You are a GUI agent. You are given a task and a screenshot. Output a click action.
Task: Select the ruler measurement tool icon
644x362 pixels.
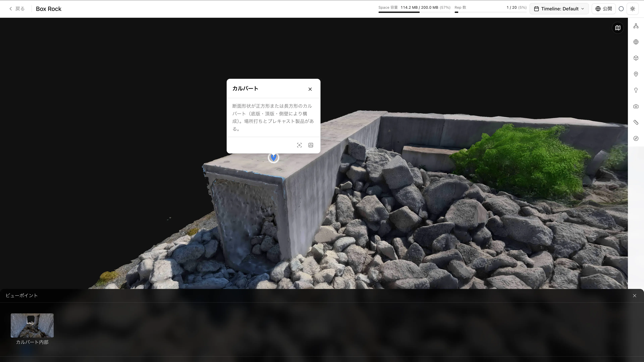[x=636, y=122]
